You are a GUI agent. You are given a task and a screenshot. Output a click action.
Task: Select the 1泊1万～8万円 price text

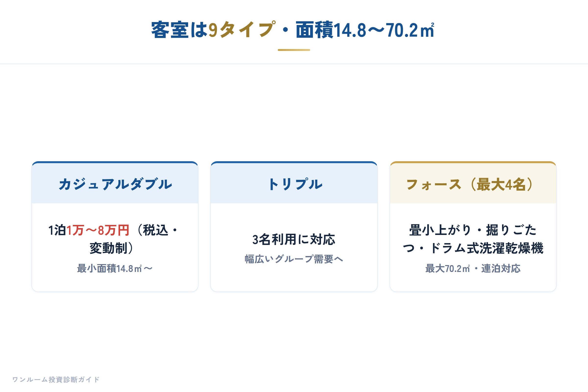click(89, 230)
